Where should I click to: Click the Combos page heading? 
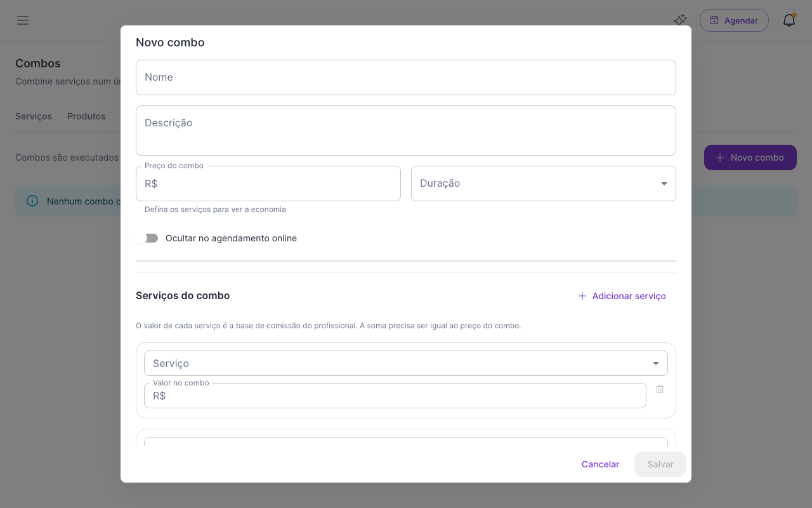(38, 63)
